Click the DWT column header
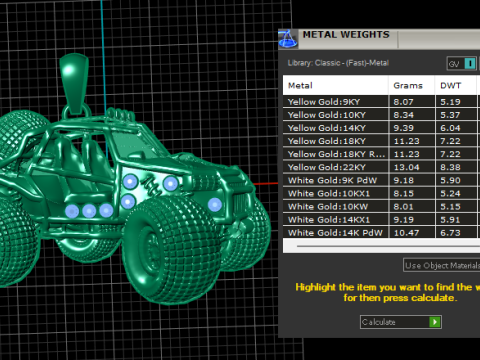 (455, 86)
